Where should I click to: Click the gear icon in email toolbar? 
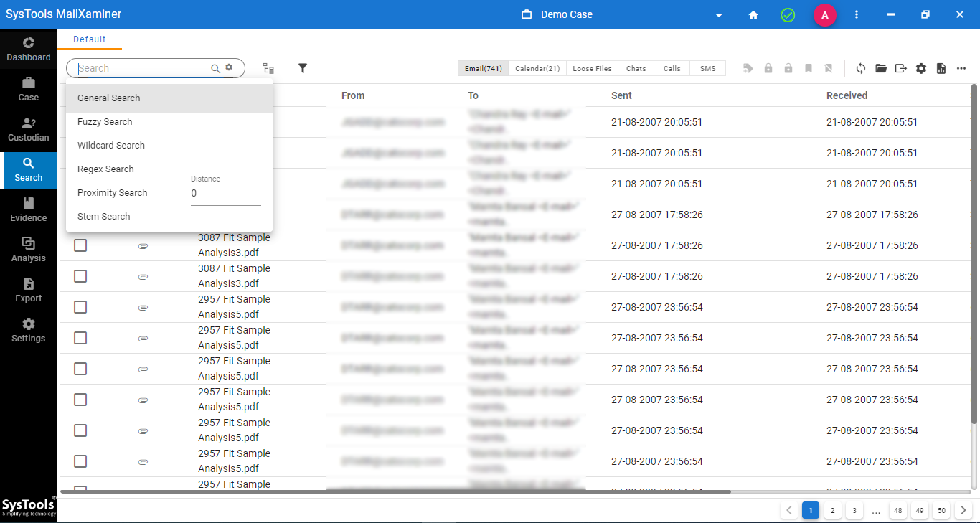[921, 68]
